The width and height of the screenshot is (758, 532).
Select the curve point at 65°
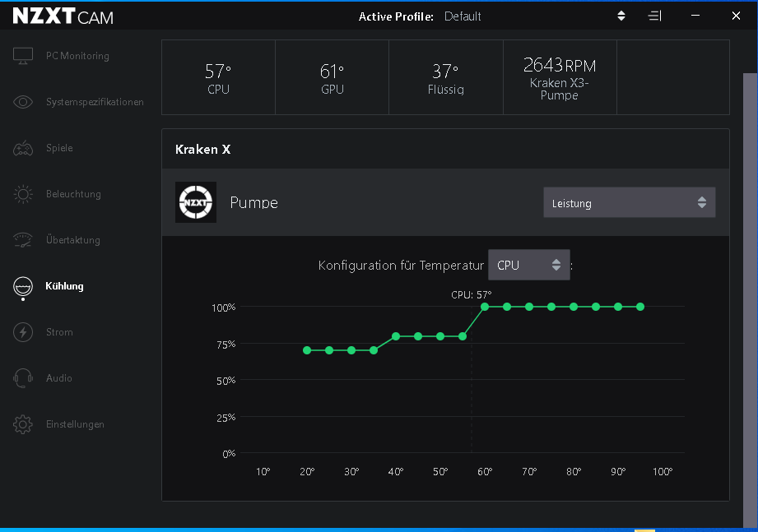(507, 307)
